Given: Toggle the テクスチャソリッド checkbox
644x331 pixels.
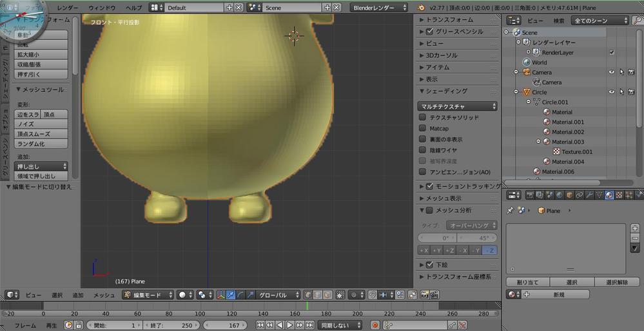Looking at the screenshot, I should 422,117.
